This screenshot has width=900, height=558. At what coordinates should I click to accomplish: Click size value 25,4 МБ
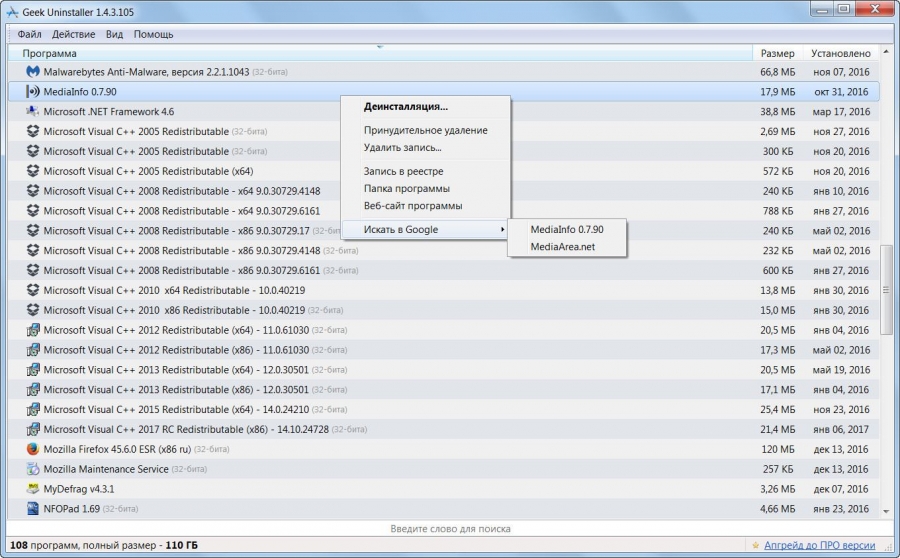[x=778, y=409]
